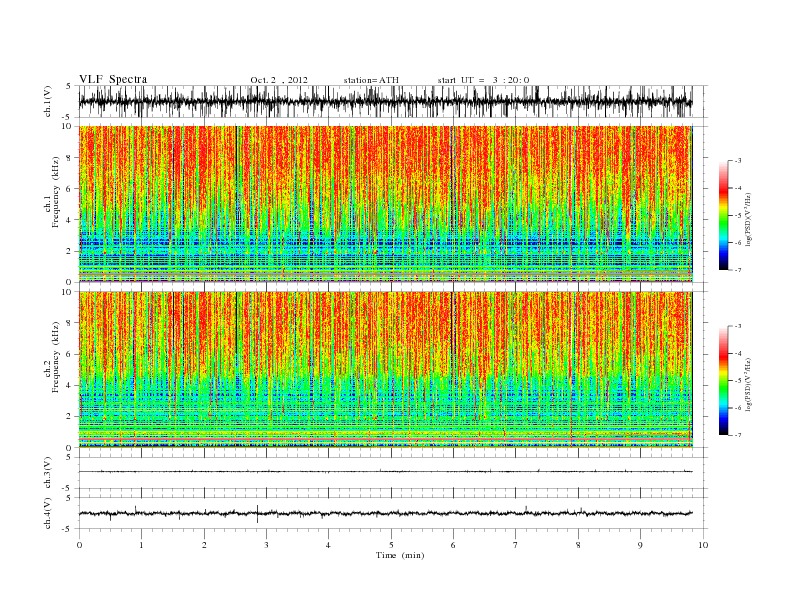Click the time axis tick label '3'
The image size is (792, 612).
pos(266,545)
